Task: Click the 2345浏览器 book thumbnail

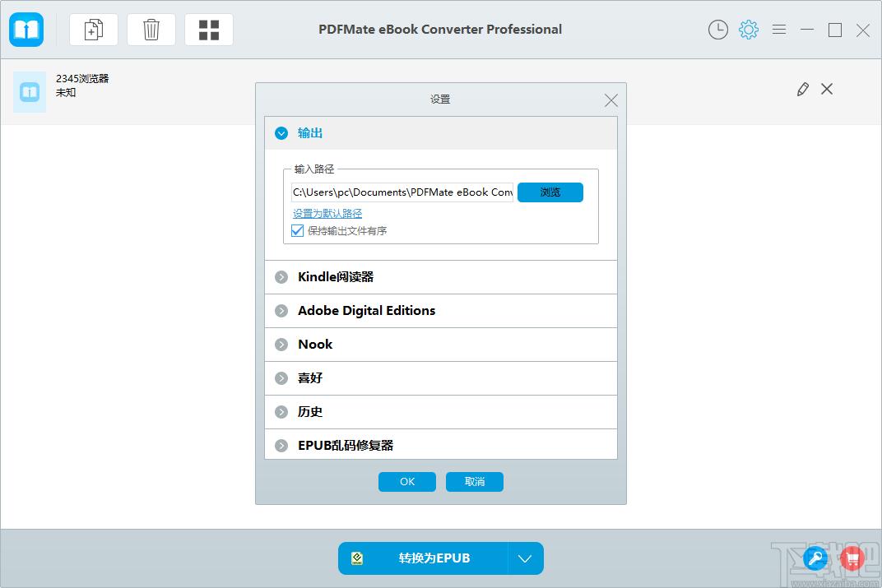Action: pos(30,91)
